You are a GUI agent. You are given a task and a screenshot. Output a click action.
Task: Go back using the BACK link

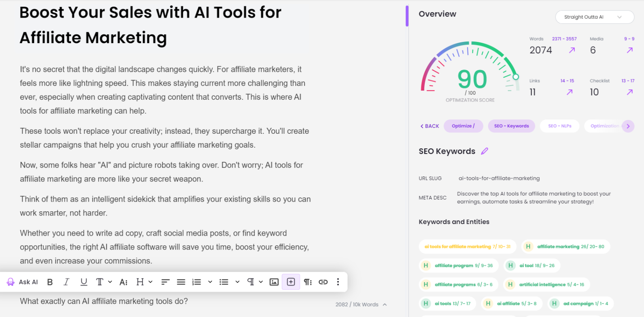(x=429, y=126)
